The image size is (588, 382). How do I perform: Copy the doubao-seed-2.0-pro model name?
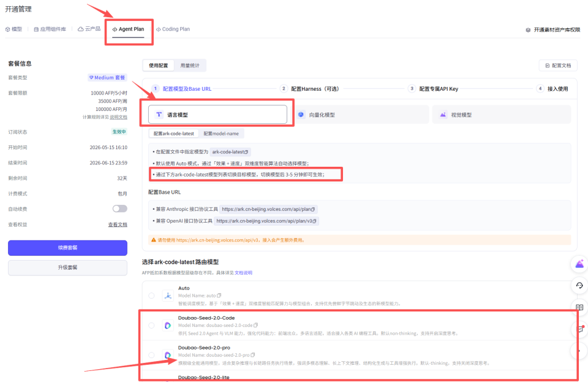pos(253,355)
